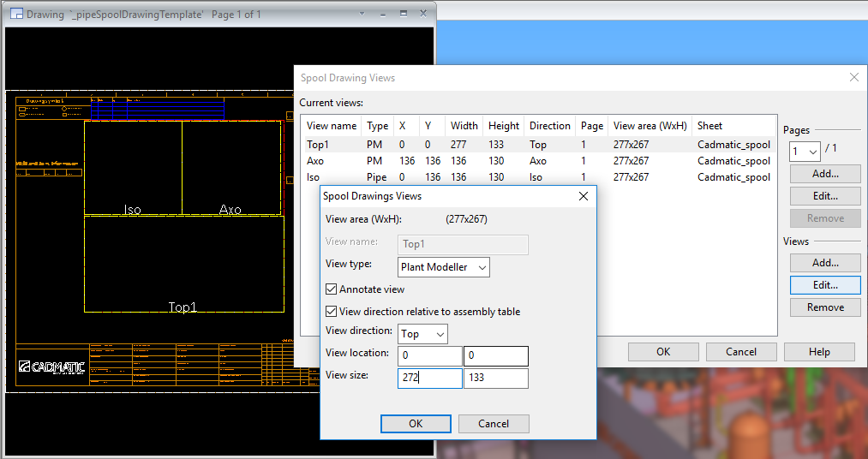The image size is (868, 459).
Task: Click the Drawing window title bar icon
Action: [15, 14]
